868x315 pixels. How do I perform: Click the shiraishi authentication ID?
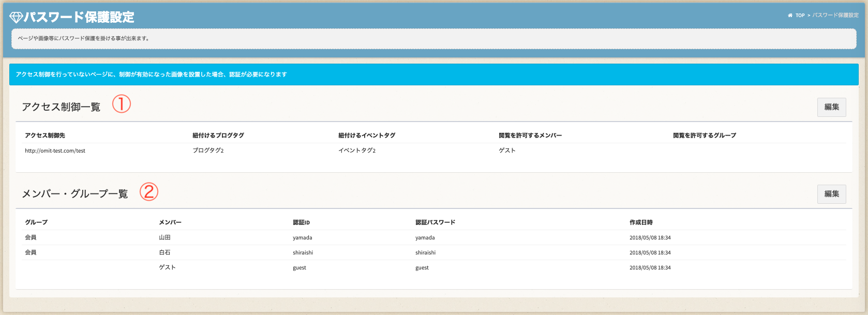303,253
